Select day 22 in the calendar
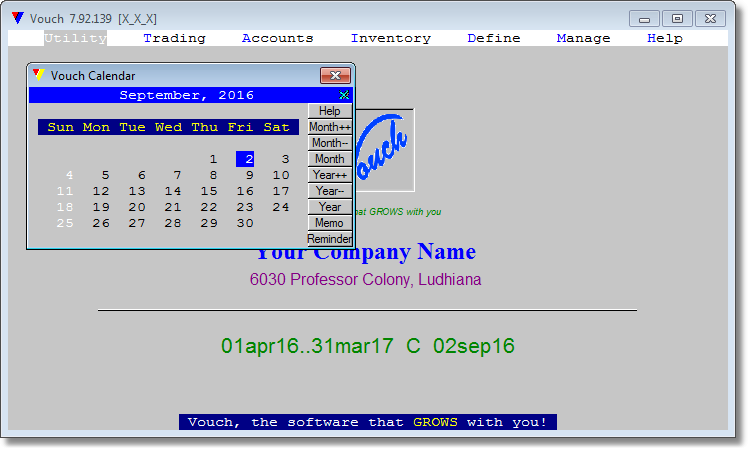The height and width of the screenshot is (450, 748). click(x=209, y=207)
